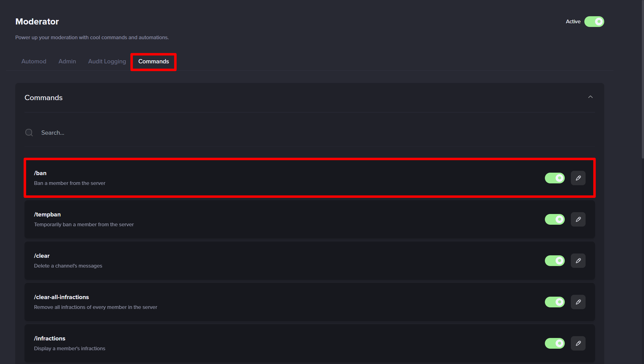Toggle the /clear command enable switch
Image resolution: width=644 pixels, height=364 pixels.
555,261
